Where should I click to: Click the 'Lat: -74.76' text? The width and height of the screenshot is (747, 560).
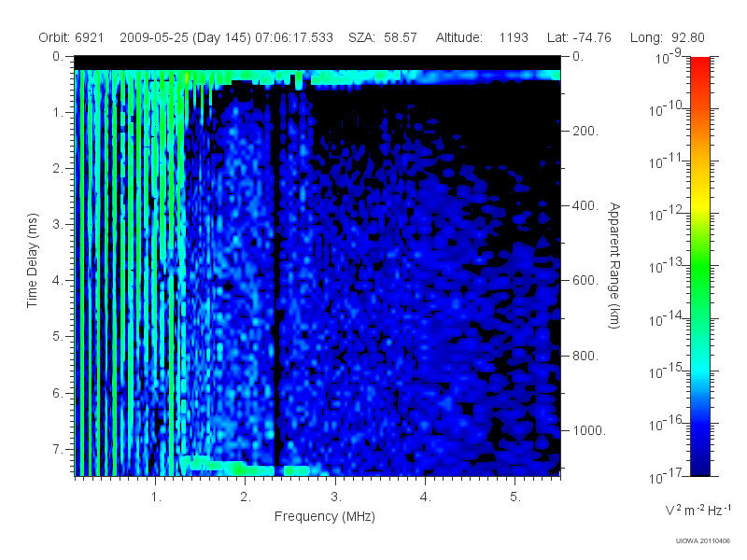coord(579,37)
